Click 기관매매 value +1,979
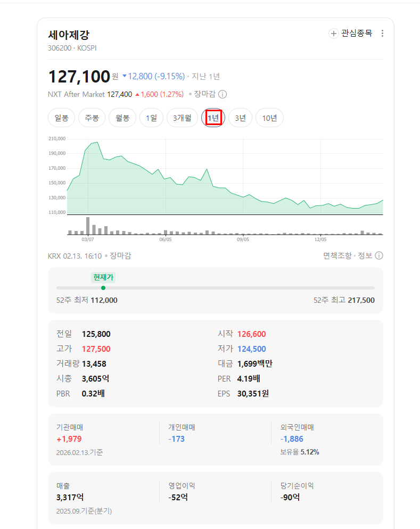 pyautogui.click(x=69, y=439)
